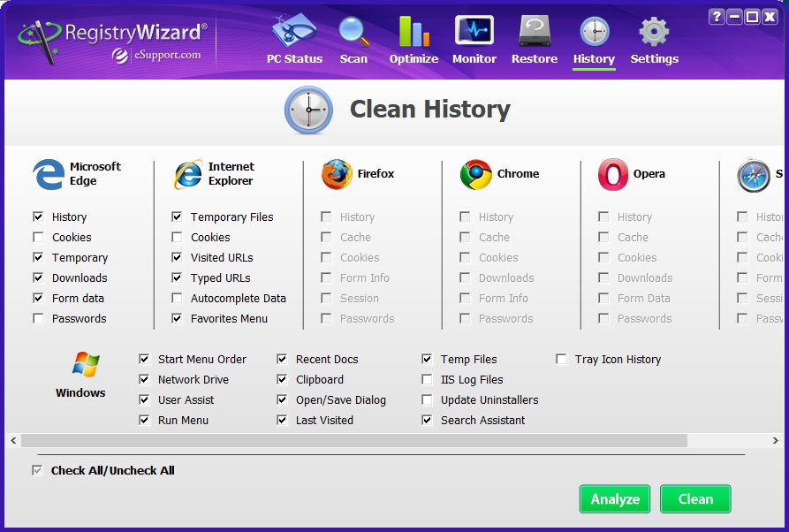Select the Settings tab label
789x532 pixels.
pos(654,59)
